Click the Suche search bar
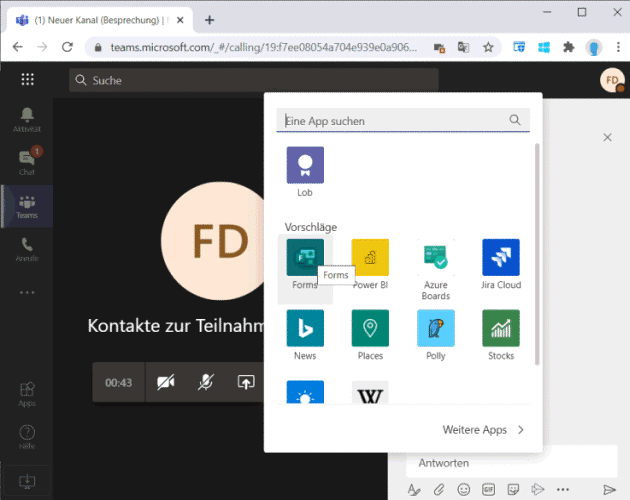This screenshot has width=630, height=500. click(254, 80)
